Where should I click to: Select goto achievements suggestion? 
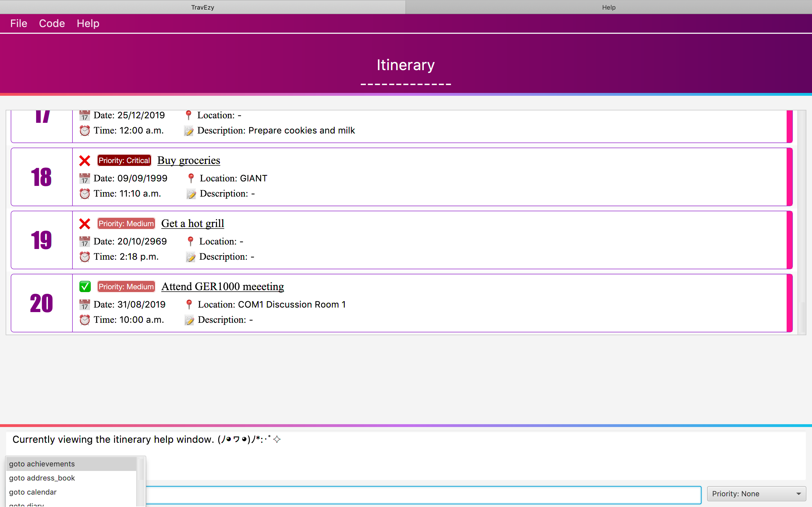(x=42, y=464)
